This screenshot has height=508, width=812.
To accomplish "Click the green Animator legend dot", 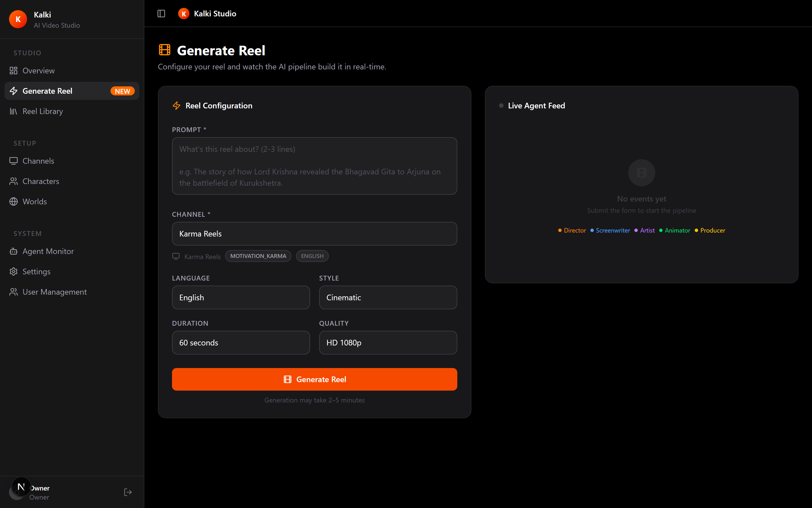I will [661, 231].
